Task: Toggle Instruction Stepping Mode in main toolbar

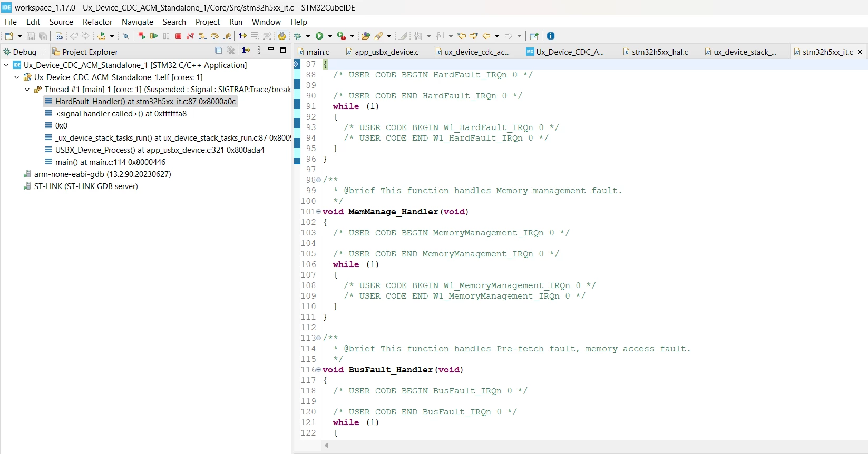Action: pyautogui.click(x=242, y=36)
